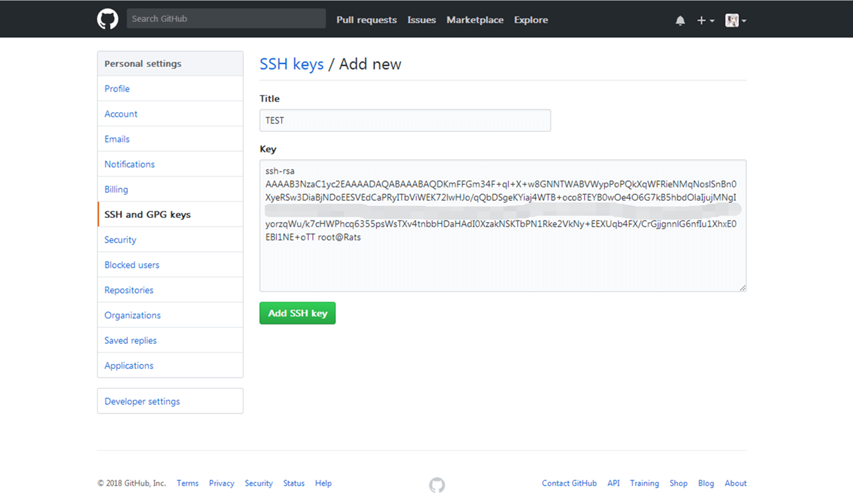Image resolution: width=853 pixels, height=504 pixels.
Task: Click the footer GitHub Octocat logo
Action: (x=437, y=485)
